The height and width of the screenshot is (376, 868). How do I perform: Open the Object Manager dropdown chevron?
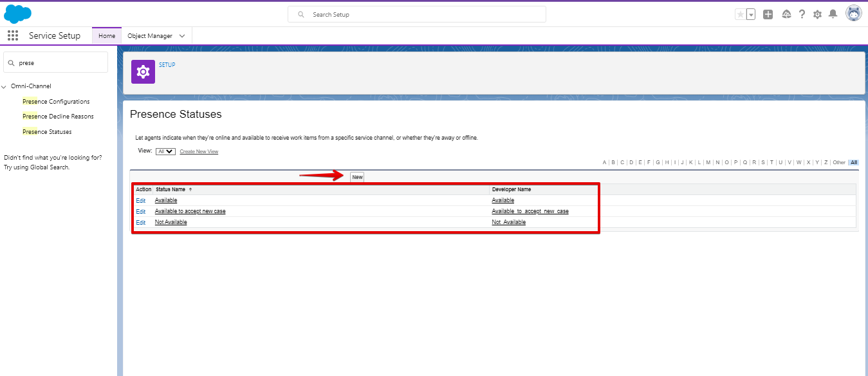tap(183, 35)
